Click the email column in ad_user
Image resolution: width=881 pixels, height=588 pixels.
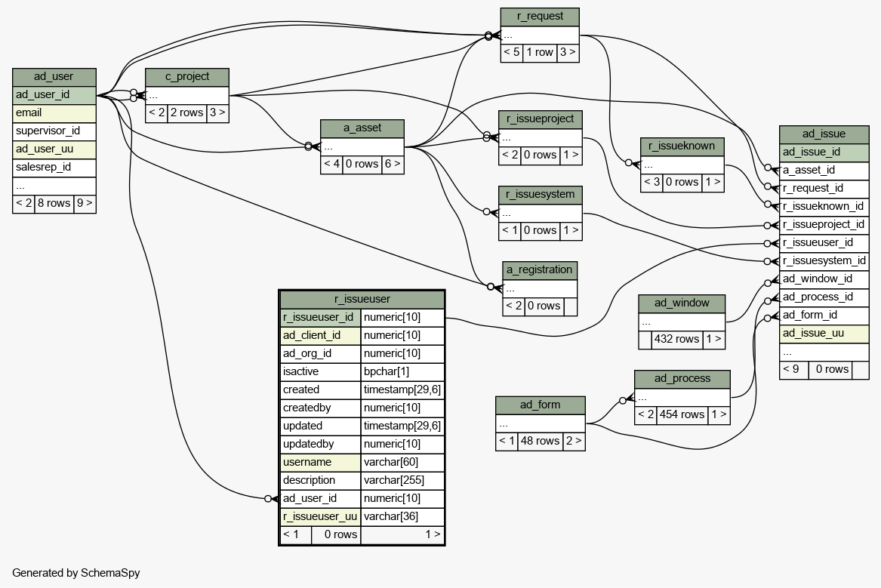tap(54, 113)
